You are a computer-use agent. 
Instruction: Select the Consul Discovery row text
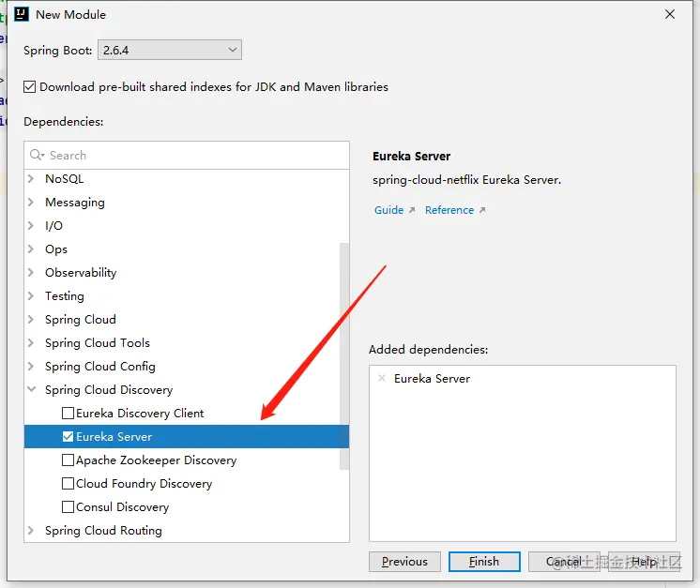click(x=123, y=506)
